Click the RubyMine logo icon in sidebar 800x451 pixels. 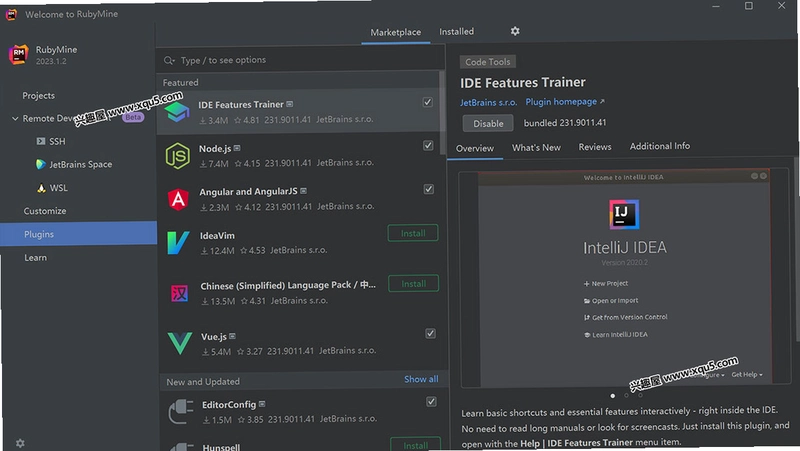coord(18,54)
